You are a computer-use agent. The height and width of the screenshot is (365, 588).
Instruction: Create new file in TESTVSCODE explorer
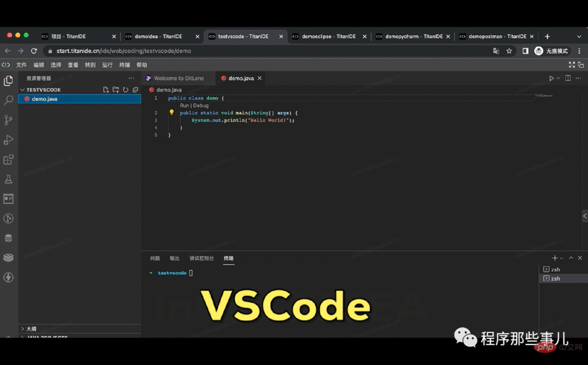point(106,90)
